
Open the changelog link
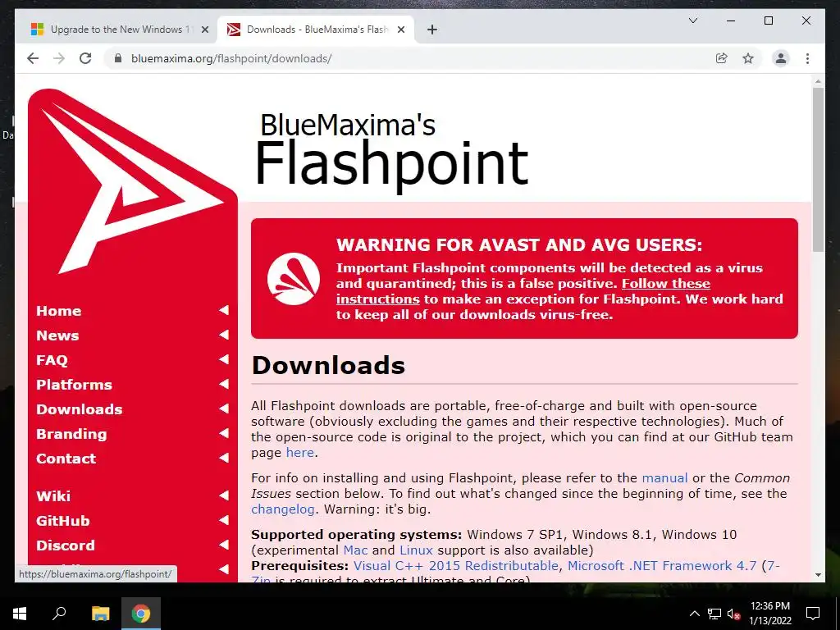coord(283,509)
